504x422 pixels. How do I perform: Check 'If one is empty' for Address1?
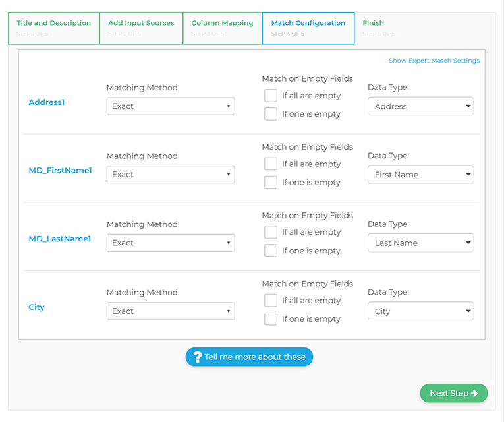(x=271, y=114)
